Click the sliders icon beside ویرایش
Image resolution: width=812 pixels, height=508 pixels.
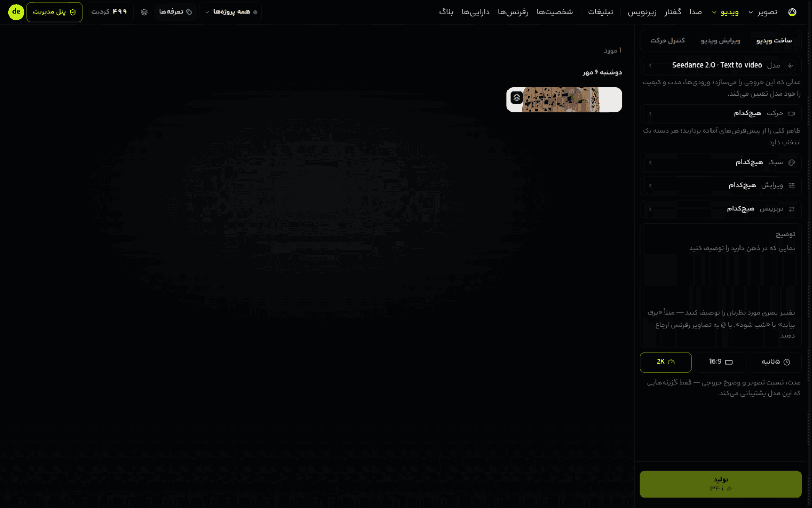pos(792,186)
